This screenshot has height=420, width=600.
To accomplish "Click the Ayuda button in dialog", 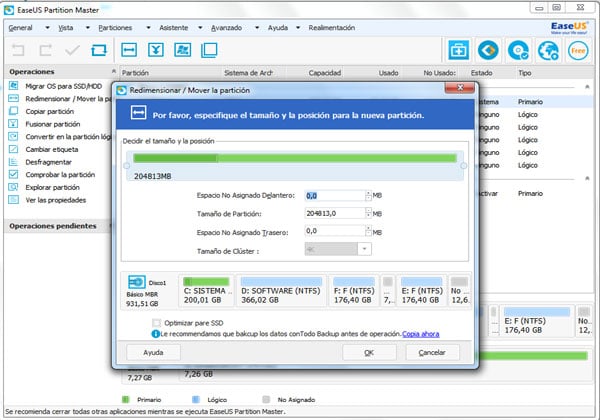I will (x=153, y=352).
